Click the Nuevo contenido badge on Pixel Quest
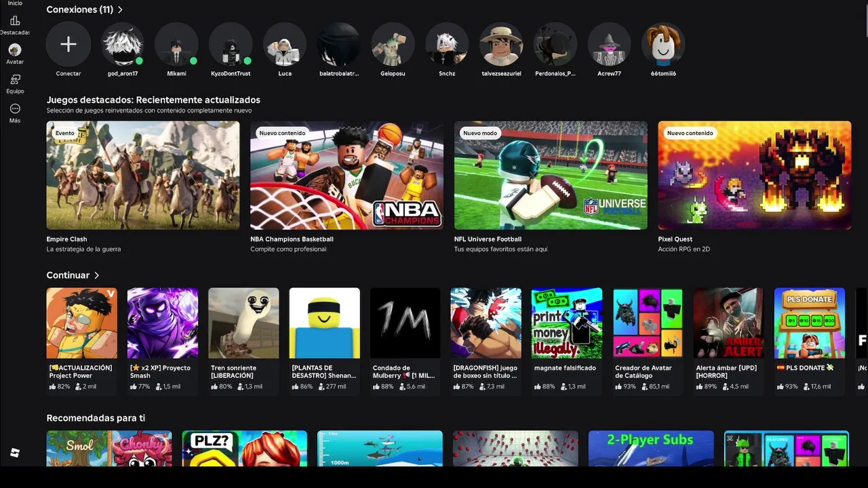Viewport: 868px width, 488px height. (x=690, y=134)
